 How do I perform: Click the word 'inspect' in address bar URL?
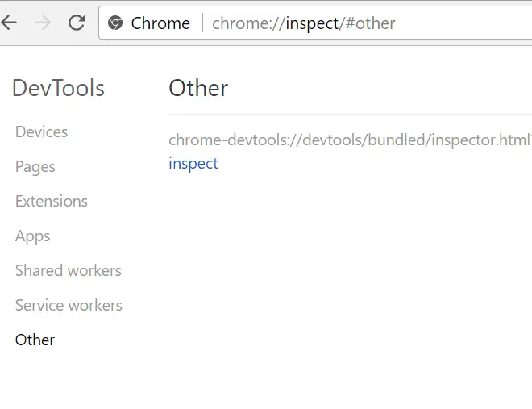click(x=312, y=23)
